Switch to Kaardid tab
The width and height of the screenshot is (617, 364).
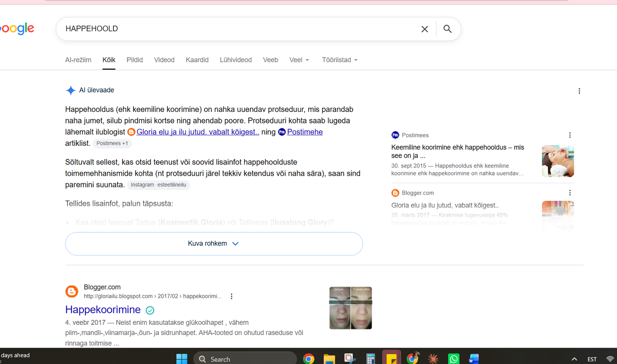tap(197, 60)
